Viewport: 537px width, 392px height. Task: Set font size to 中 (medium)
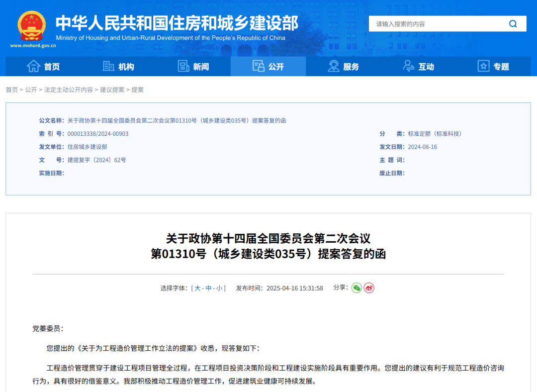coord(208,288)
